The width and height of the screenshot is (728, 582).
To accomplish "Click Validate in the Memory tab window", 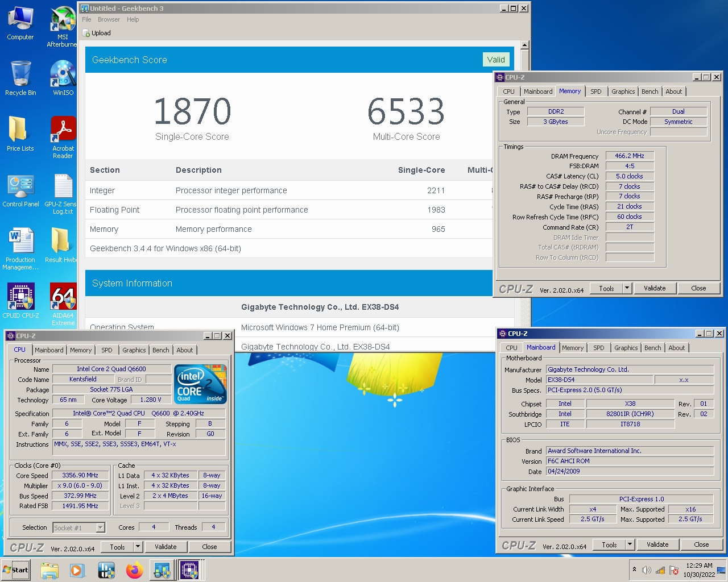I will pos(655,288).
